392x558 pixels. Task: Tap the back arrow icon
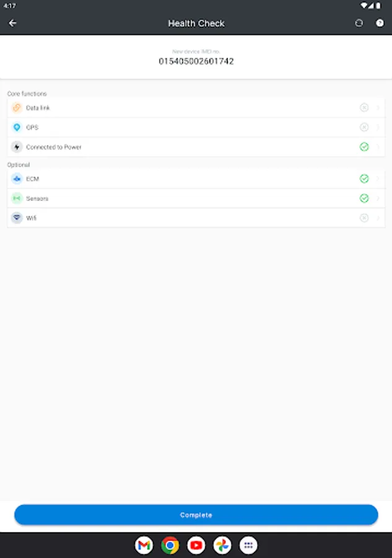pyautogui.click(x=12, y=23)
